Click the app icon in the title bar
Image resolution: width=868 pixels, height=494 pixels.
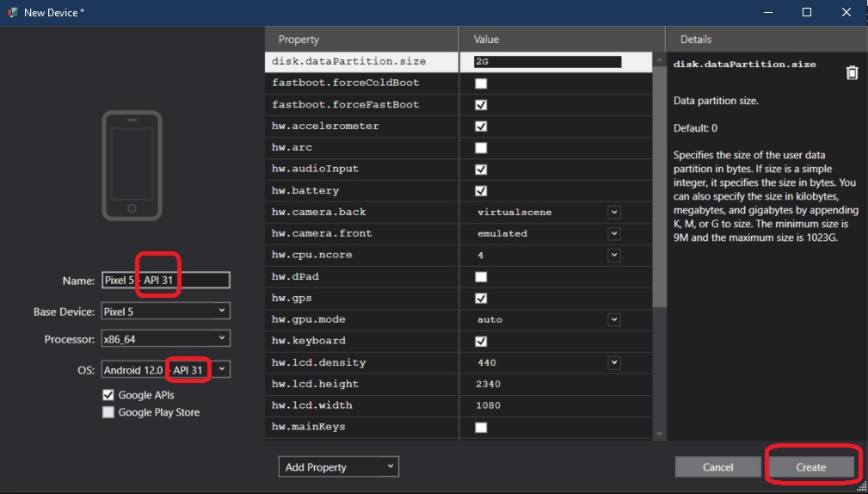coord(12,12)
